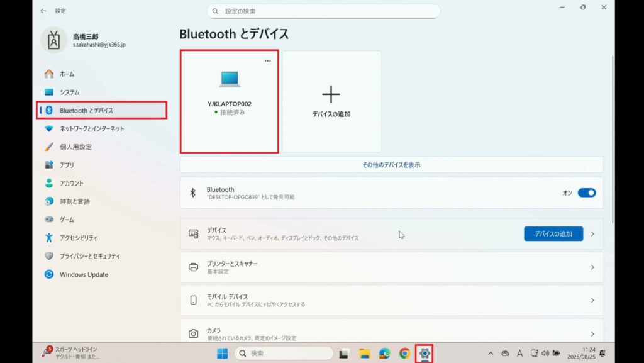This screenshot has height=363, width=644.
Task: Select ネットワークとインターネット in sidebar
Action: pyautogui.click(x=92, y=128)
